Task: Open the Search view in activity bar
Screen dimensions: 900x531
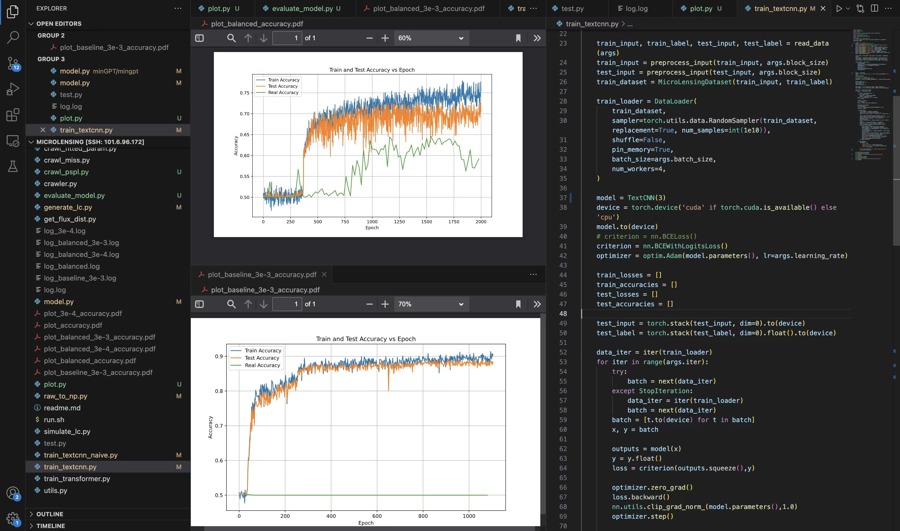Action: tap(13, 37)
